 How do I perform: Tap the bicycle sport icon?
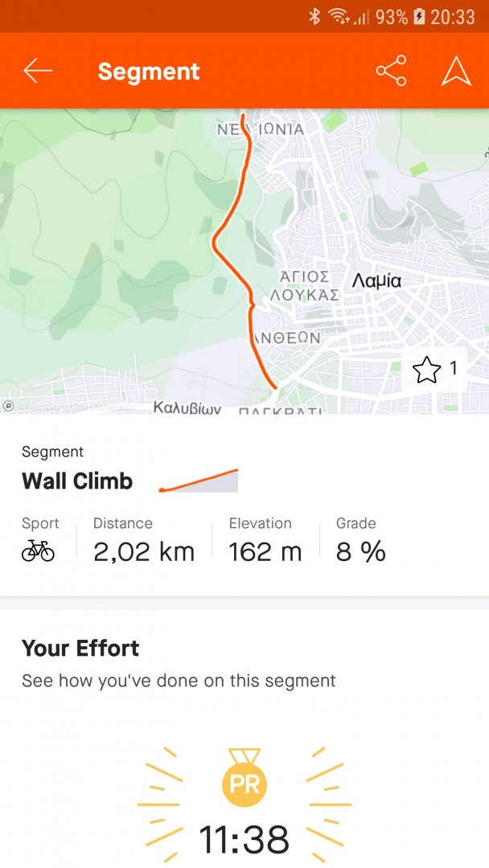tap(38, 551)
